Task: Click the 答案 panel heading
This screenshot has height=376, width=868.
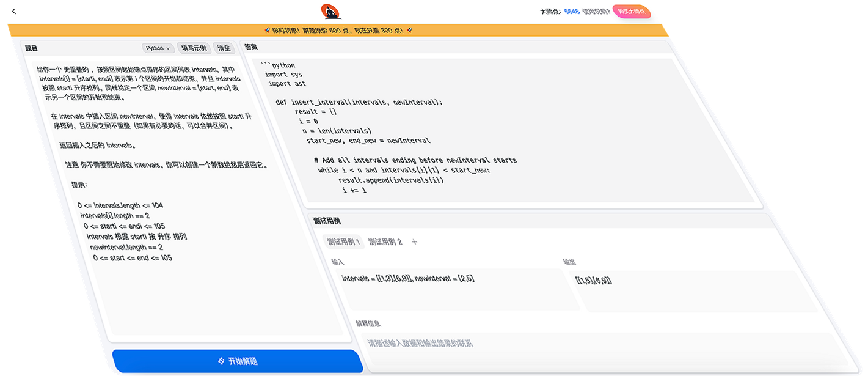Action: click(x=251, y=47)
